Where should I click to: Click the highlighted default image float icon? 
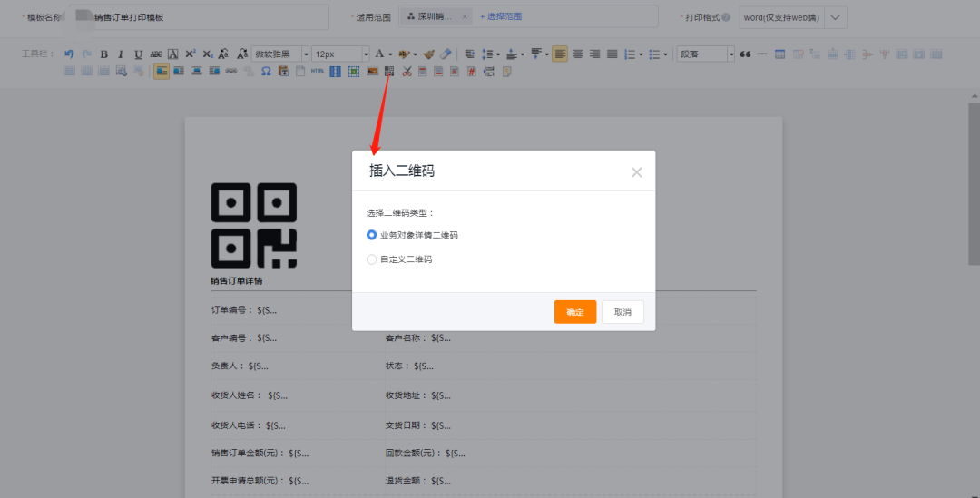click(x=162, y=72)
